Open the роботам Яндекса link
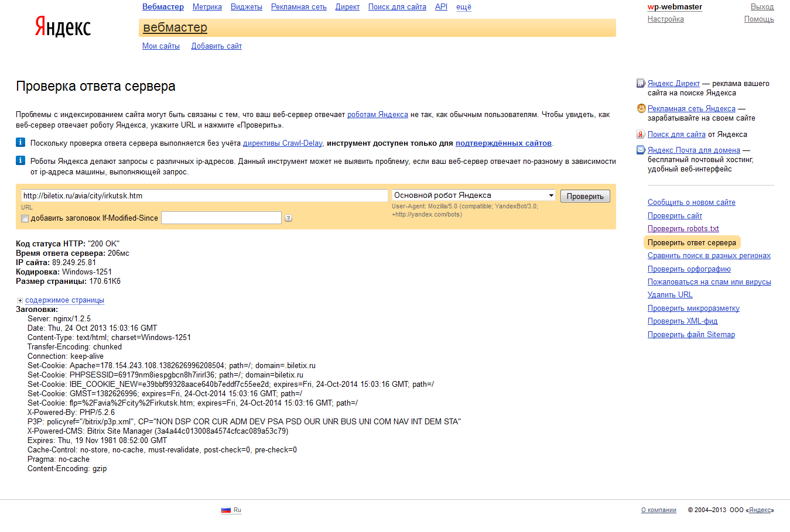Image resolution: width=790 pixels, height=532 pixels. [378, 115]
